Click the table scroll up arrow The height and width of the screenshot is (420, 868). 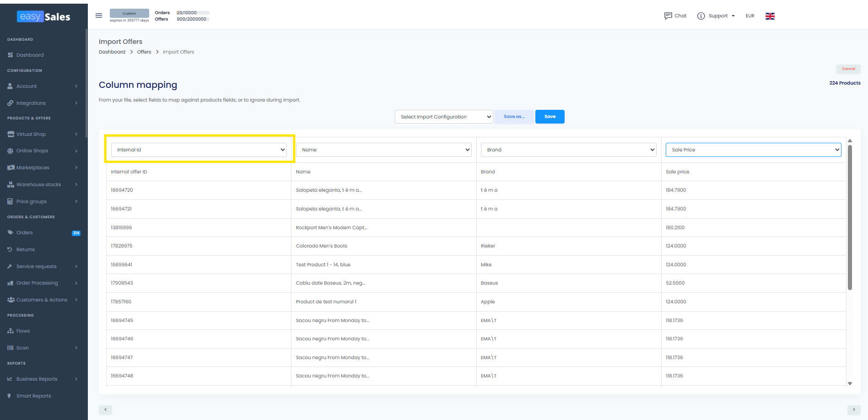[x=850, y=141]
